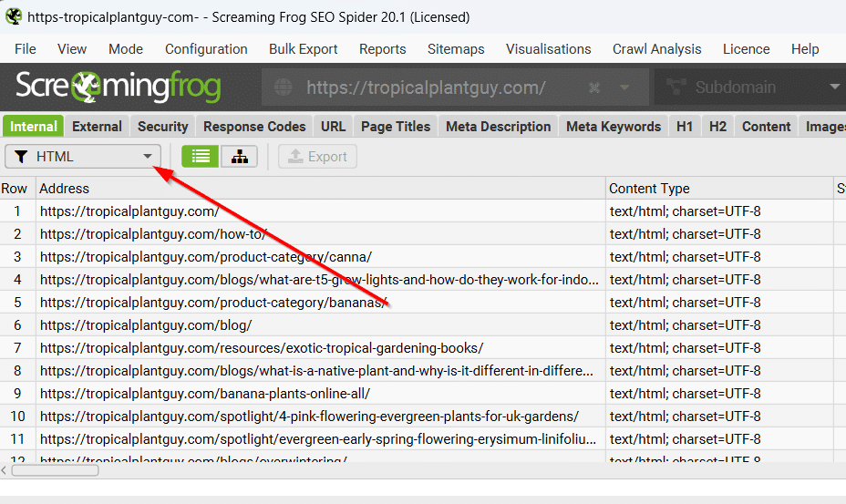Select the H2 tab
This screenshot has width=846, height=504.
pos(717,127)
